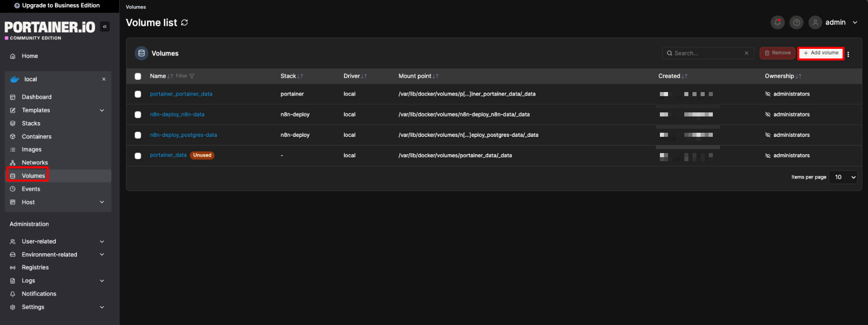Open Stacks in the sidebar

point(58,124)
